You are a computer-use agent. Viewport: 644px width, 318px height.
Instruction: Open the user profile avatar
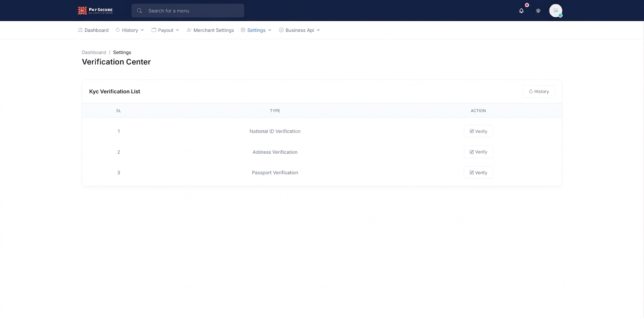[556, 11]
